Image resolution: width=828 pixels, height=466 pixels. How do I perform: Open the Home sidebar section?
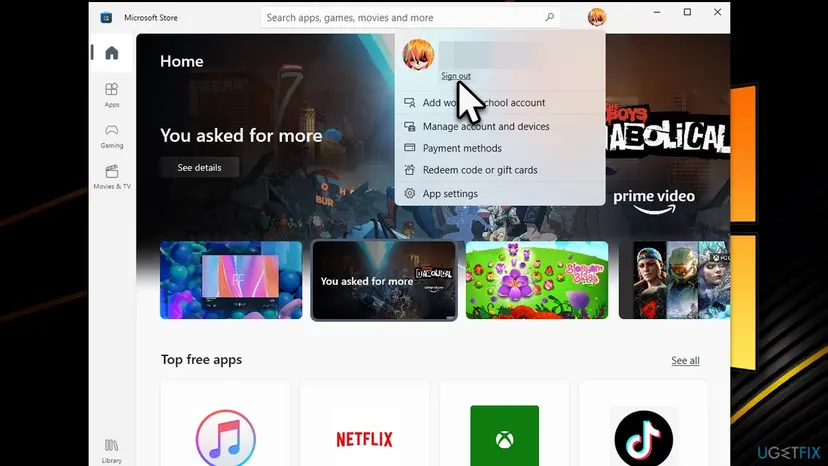click(111, 53)
